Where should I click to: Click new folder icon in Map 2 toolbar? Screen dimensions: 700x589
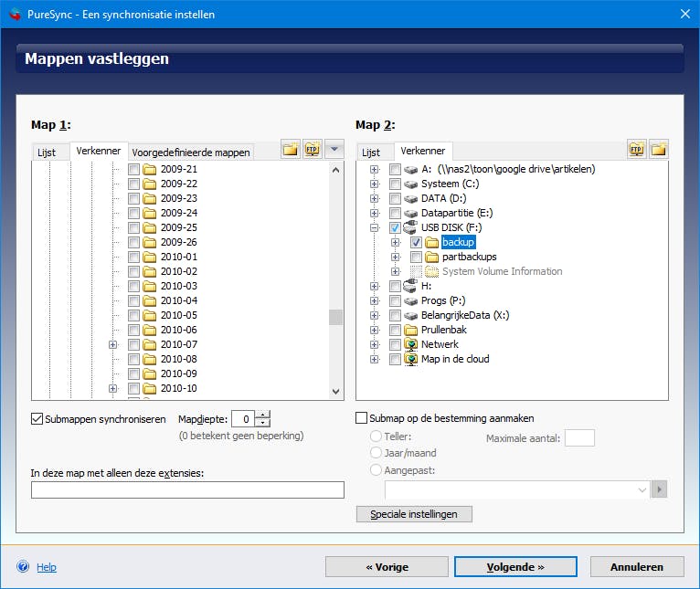659,149
